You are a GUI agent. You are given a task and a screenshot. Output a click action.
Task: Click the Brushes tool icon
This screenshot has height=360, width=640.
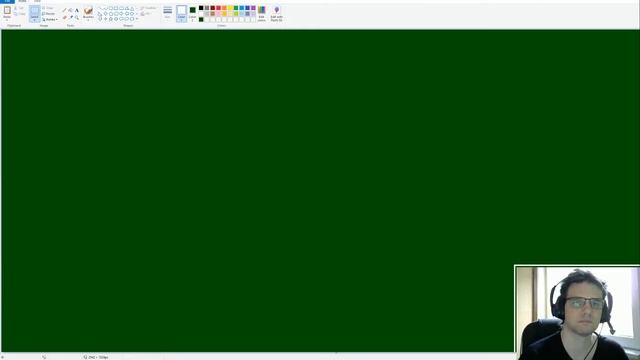coord(88,11)
